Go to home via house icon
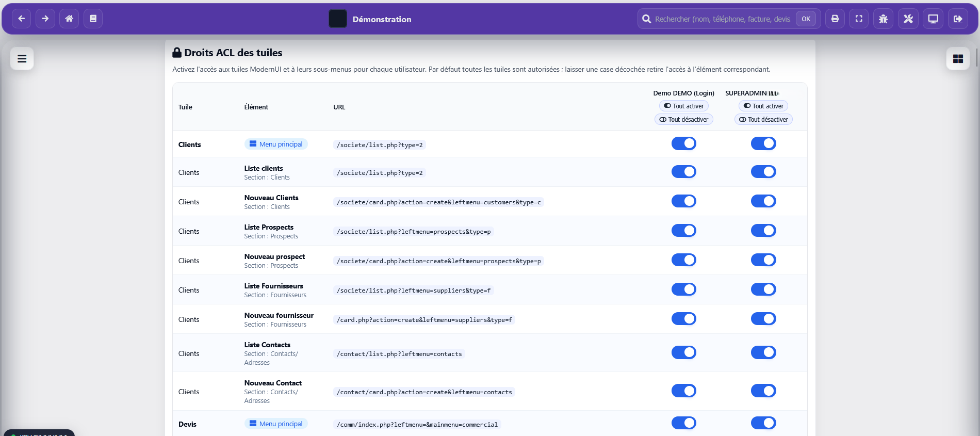The width and height of the screenshot is (980, 436). click(69, 19)
